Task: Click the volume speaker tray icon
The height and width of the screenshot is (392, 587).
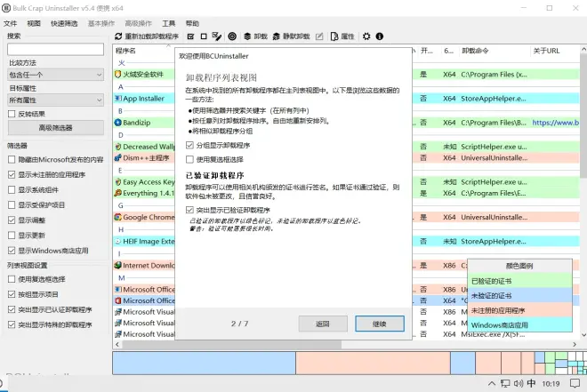Action: click(x=519, y=383)
